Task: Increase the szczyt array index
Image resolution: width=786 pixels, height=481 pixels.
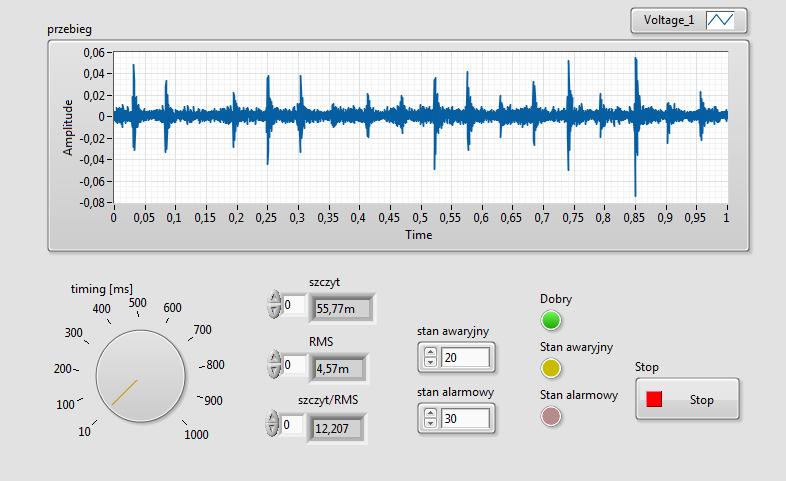Action: [x=274, y=297]
